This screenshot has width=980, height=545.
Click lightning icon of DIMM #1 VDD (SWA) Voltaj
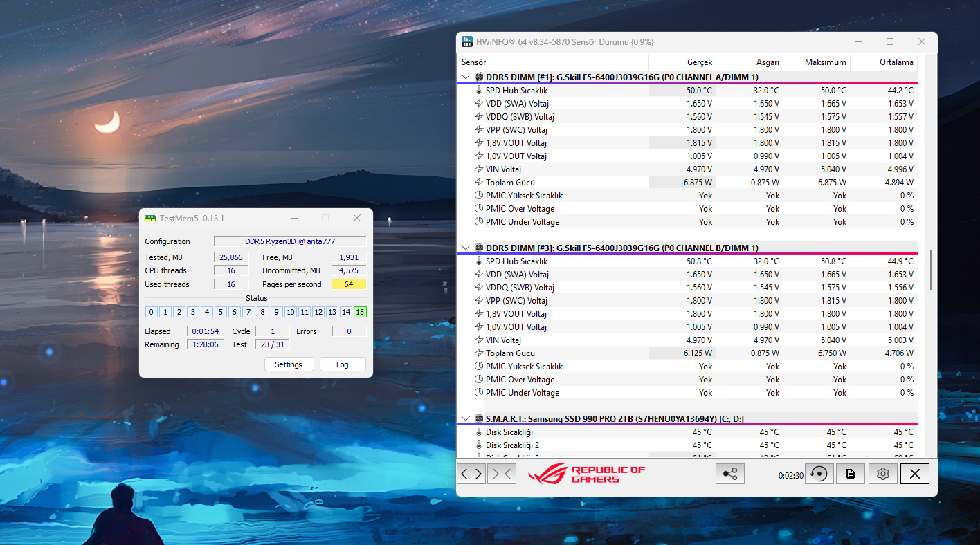tap(478, 104)
